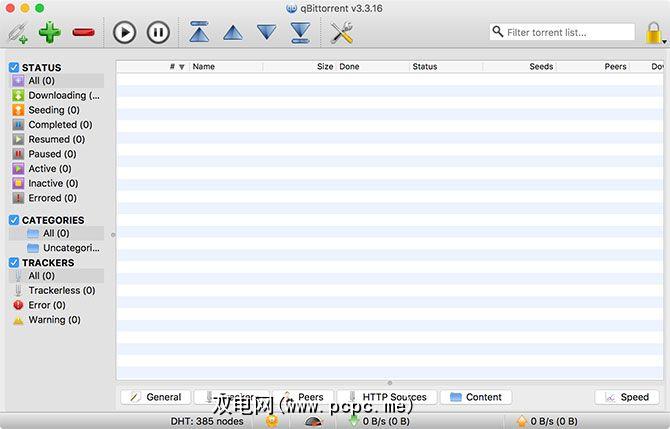Select Trackerless (0) tracker filter
The height and width of the screenshot is (429, 670).
[x=56, y=291]
